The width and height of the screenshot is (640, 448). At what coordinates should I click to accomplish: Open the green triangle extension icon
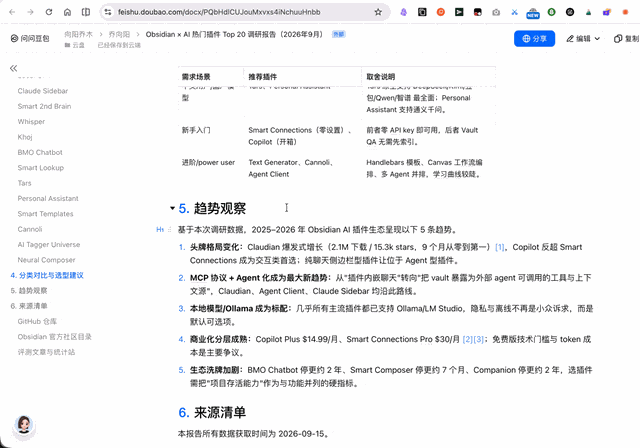588,12
